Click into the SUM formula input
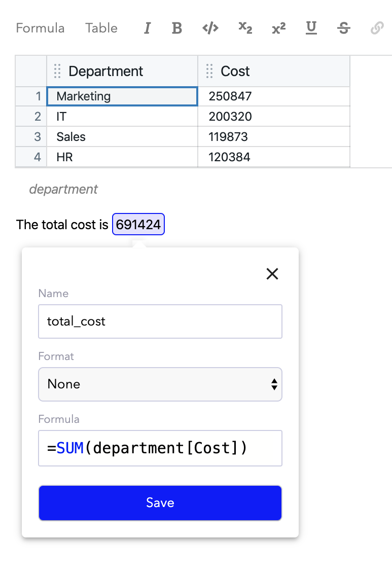The image size is (392, 577). coord(160,448)
